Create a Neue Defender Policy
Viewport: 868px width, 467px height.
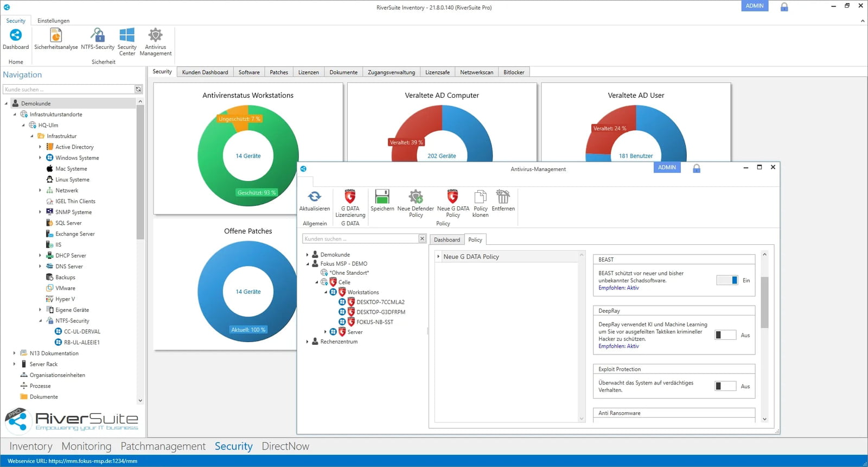click(416, 204)
